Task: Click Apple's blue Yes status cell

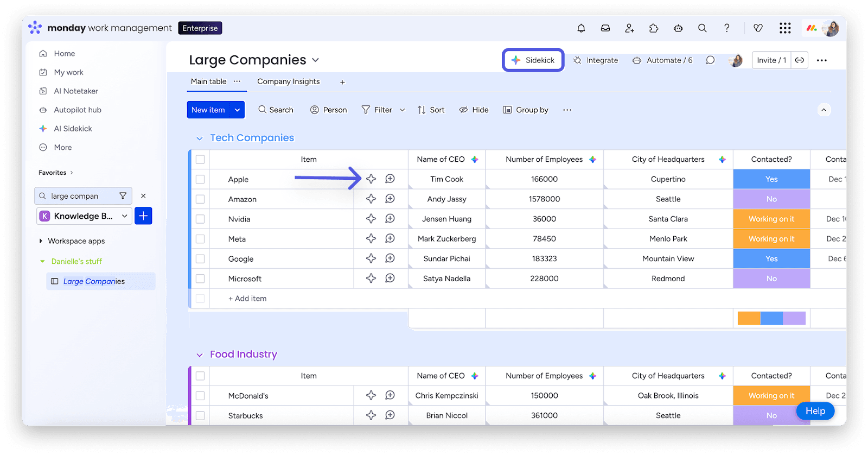Action: 771,179
